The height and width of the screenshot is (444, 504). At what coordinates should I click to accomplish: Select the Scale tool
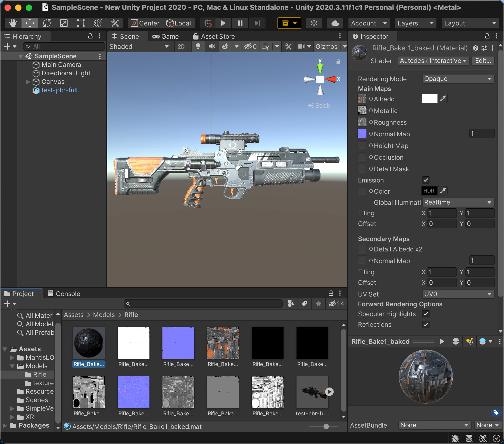64,23
